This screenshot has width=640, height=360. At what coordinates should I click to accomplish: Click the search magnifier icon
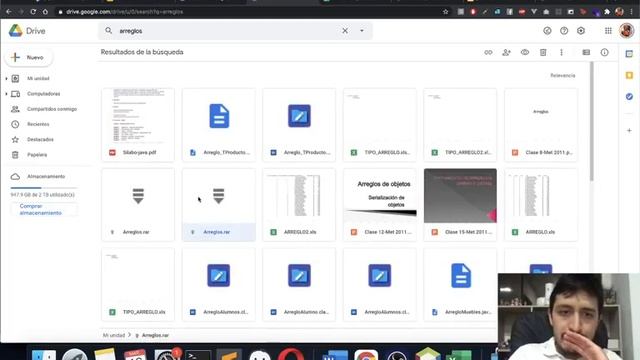point(109,31)
